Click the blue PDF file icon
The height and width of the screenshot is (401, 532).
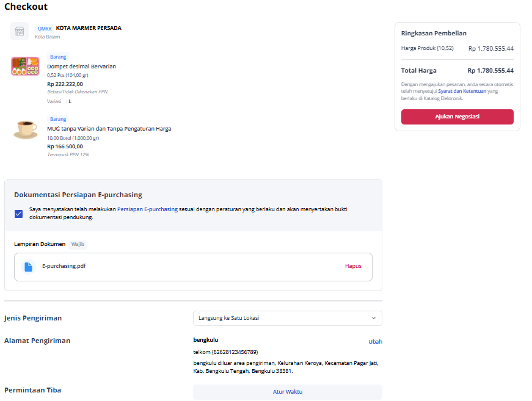[29, 267]
